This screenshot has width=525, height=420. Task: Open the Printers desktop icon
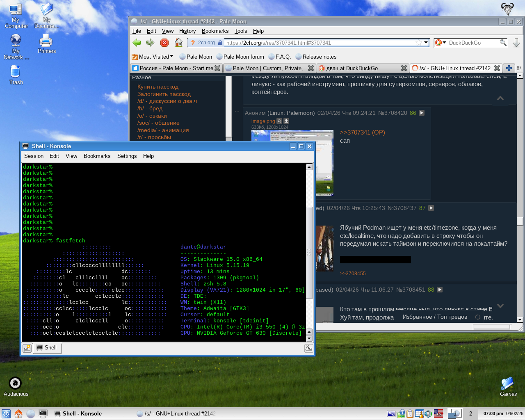pos(46,44)
